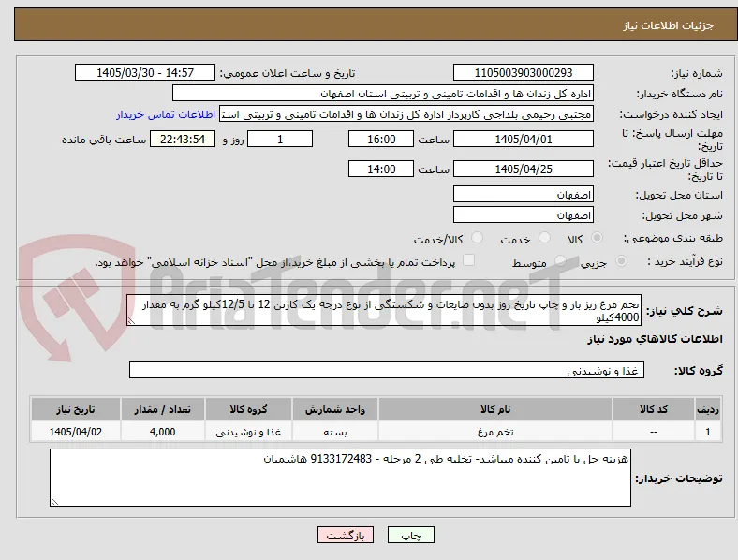Viewport: 738px width, 560px height.
Task: Select the جزیی purchase type radio
Action: tap(621, 260)
